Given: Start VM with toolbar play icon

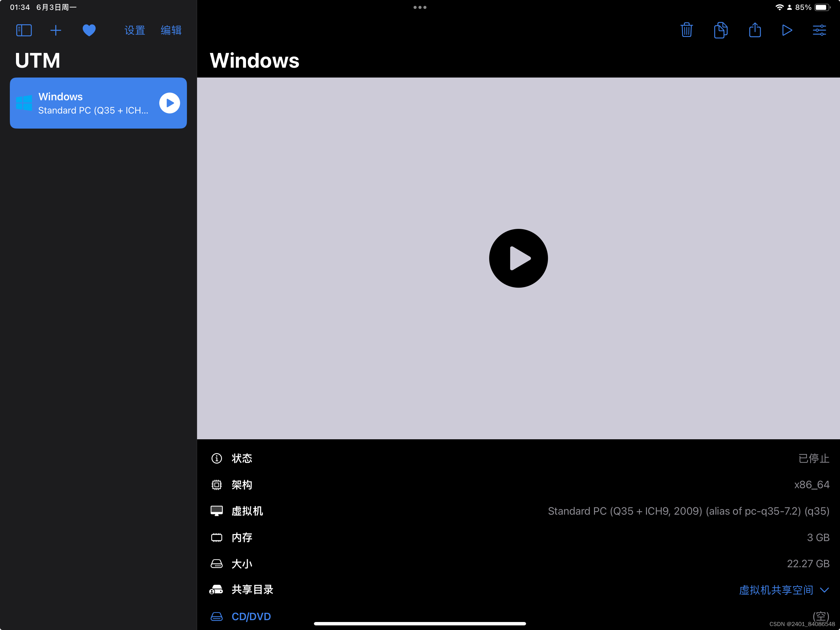Looking at the screenshot, I should pos(787,30).
